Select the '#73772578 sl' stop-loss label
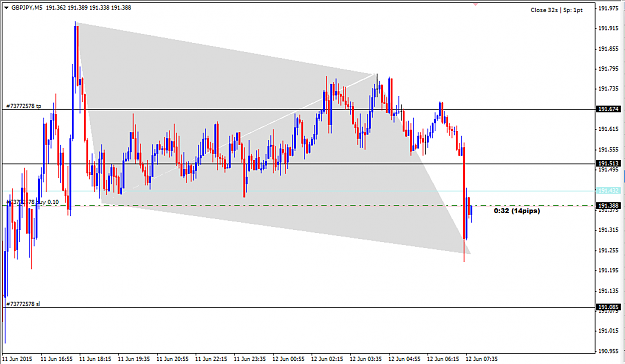This screenshot has width=625, height=364. pyautogui.click(x=23, y=304)
